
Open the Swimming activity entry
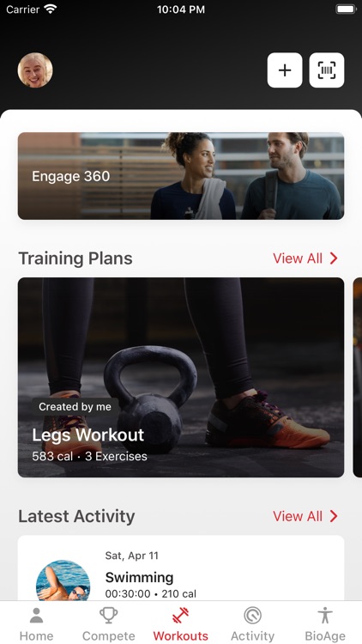coord(181,568)
